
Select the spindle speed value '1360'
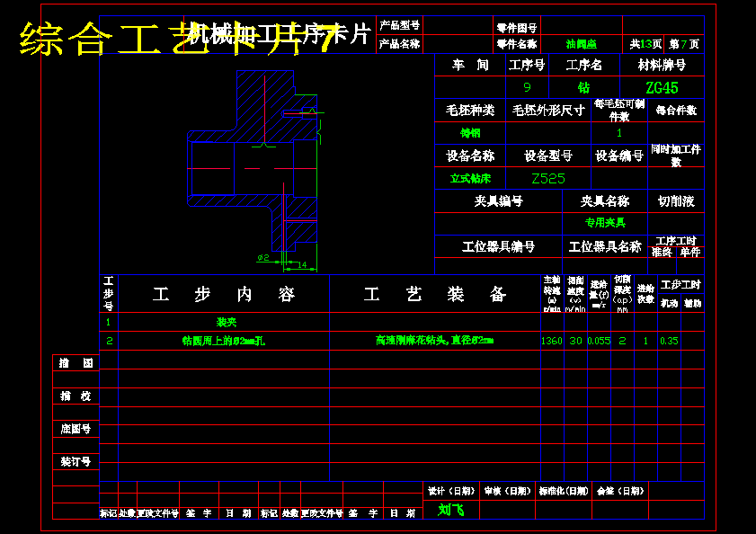tap(552, 341)
